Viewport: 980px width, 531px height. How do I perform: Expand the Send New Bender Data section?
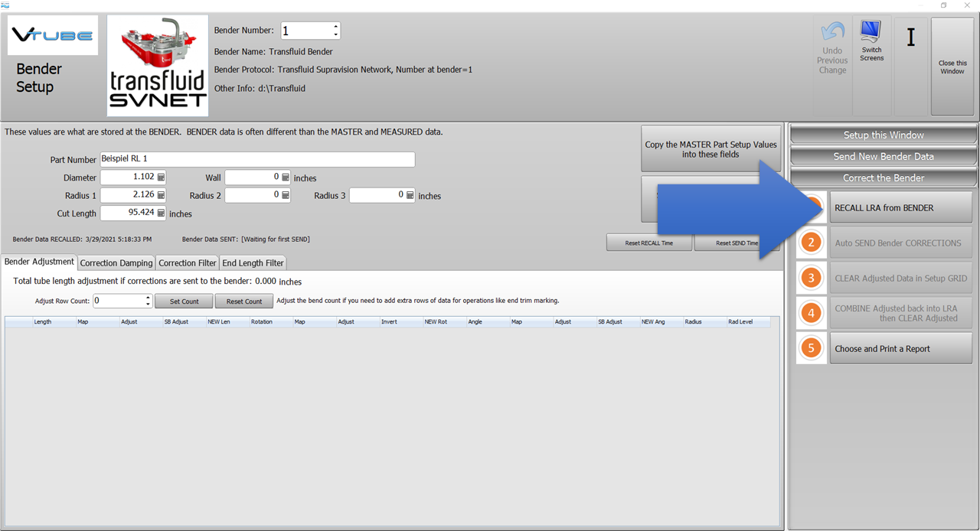coord(883,157)
